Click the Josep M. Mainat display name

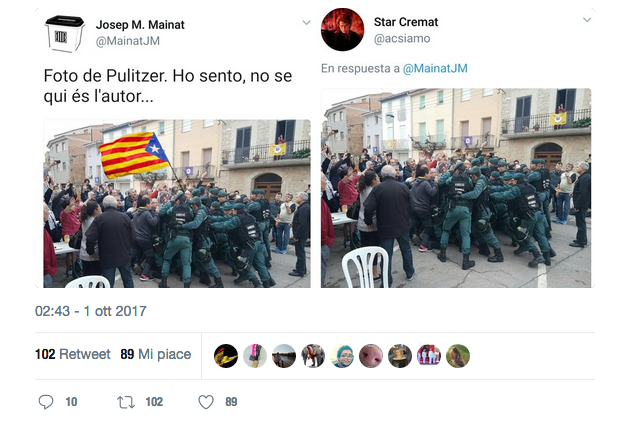click(140, 25)
